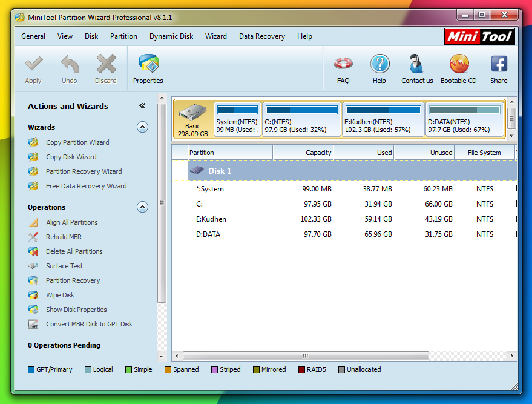Click the Copy Partition Wizard icon
The image size is (532, 404).
point(33,142)
